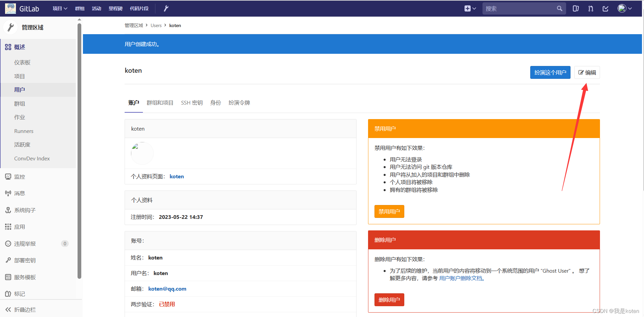The height and width of the screenshot is (317, 644).
Task: Open the merge requests icon in navbar
Action: [x=591, y=8]
